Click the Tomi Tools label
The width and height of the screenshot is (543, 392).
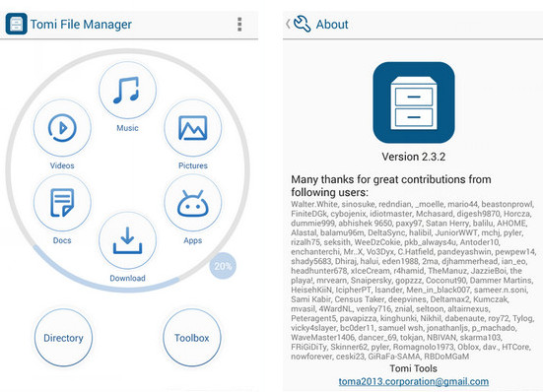click(x=414, y=368)
